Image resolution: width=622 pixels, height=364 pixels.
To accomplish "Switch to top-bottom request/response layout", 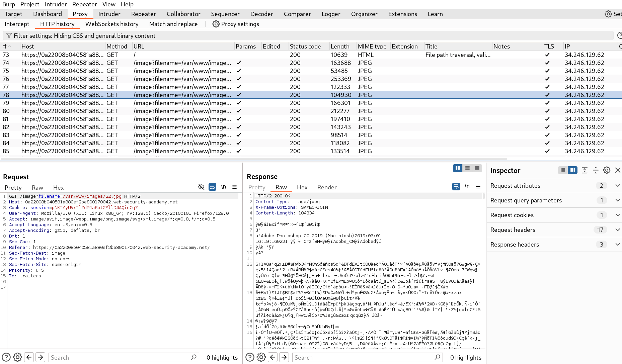I will [467, 168].
